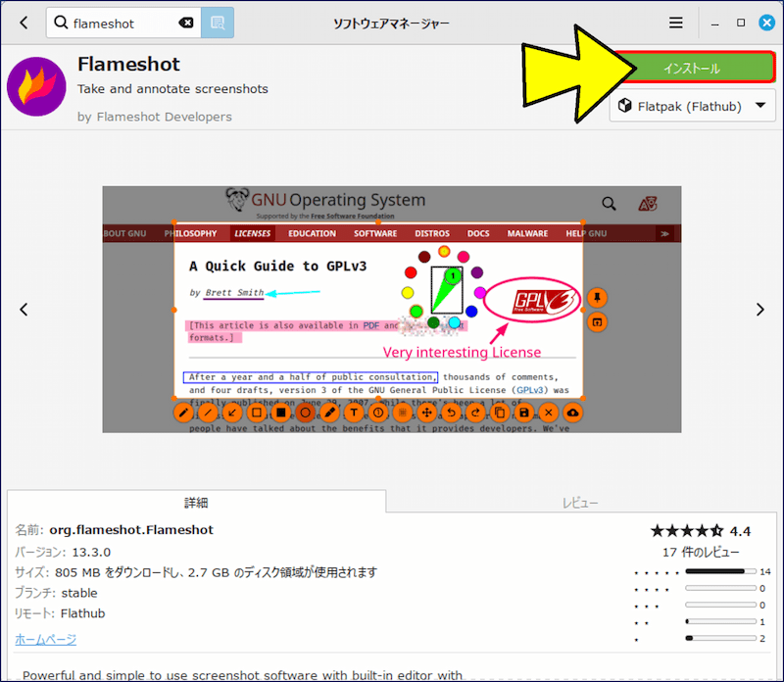Click the Flameshot app logo
784x682 pixels.
click(36, 87)
